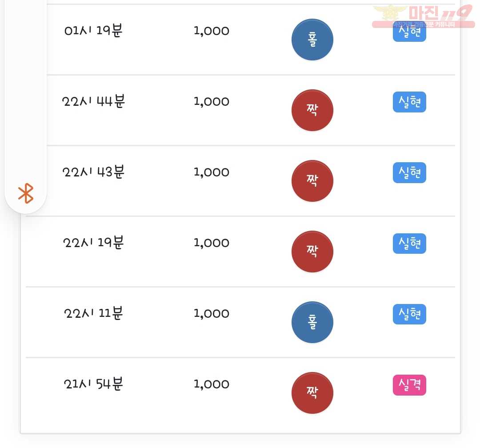This screenshot has height=448, width=480.
Task: Click the 마진 watermark logo
Action: click(x=423, y=16)
